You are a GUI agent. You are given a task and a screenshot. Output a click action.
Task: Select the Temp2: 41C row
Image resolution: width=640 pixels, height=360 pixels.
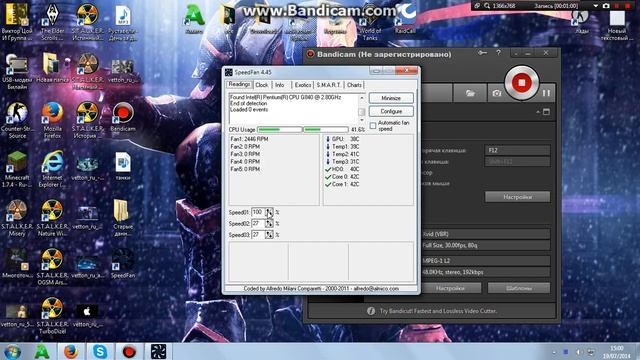(x=342, y=154)
